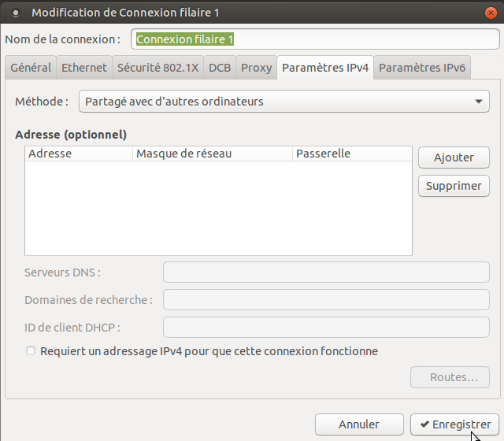Go to the Sécurité 802.1X tab
504x441 pixels.
tap(157, 68)
